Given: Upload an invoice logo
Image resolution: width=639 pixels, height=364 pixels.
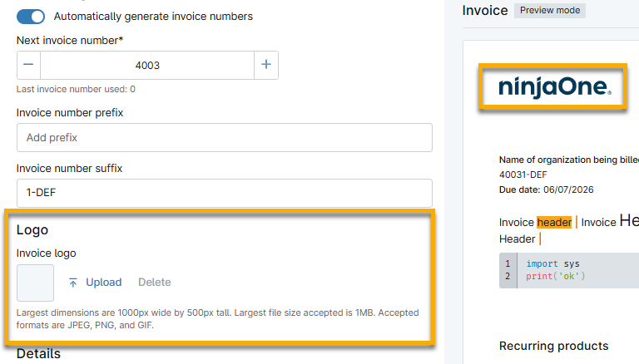Looking at the screenshot, I should 103,283.
